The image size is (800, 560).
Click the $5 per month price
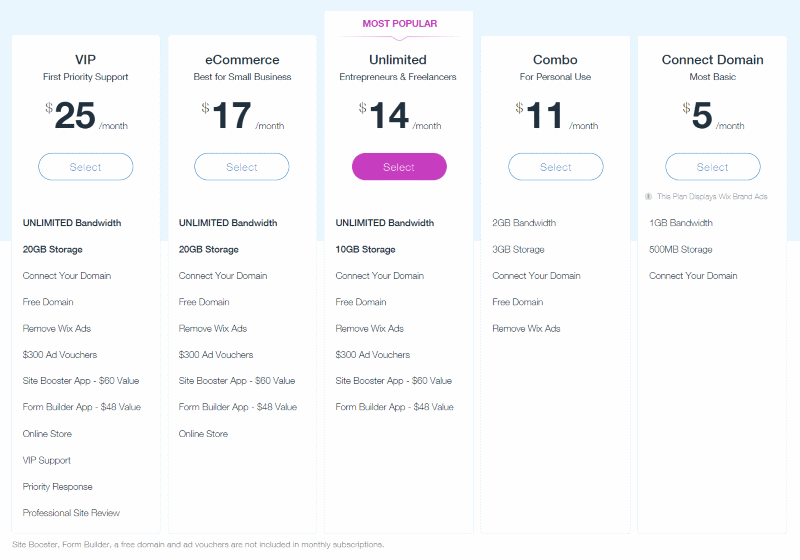click(713, 115)
